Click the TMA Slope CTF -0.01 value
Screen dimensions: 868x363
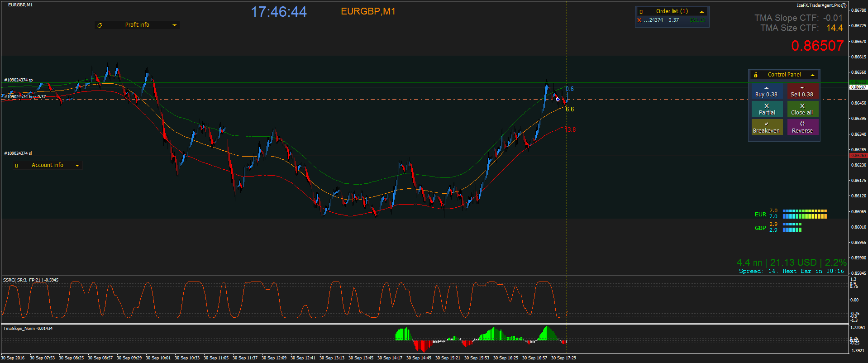click(833, 18)
